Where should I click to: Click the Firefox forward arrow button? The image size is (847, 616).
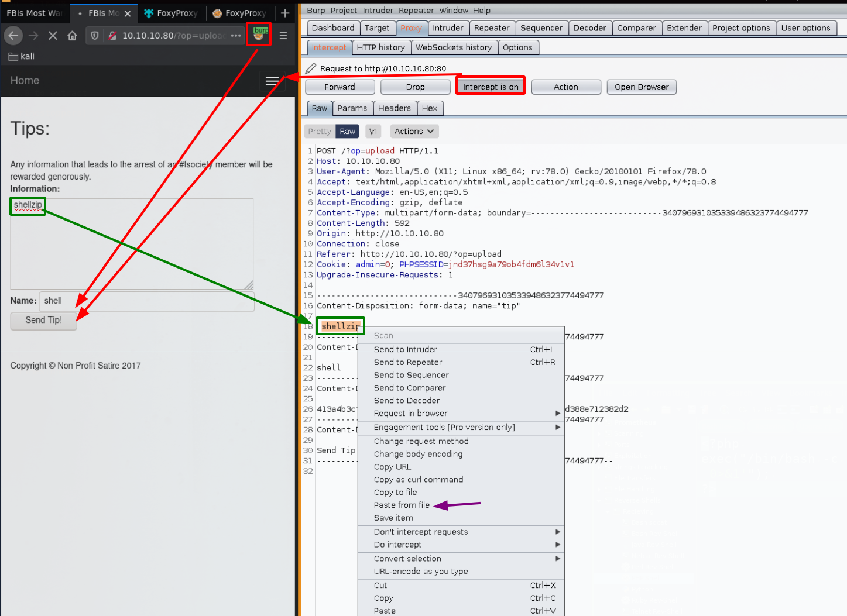pos(33,36)
